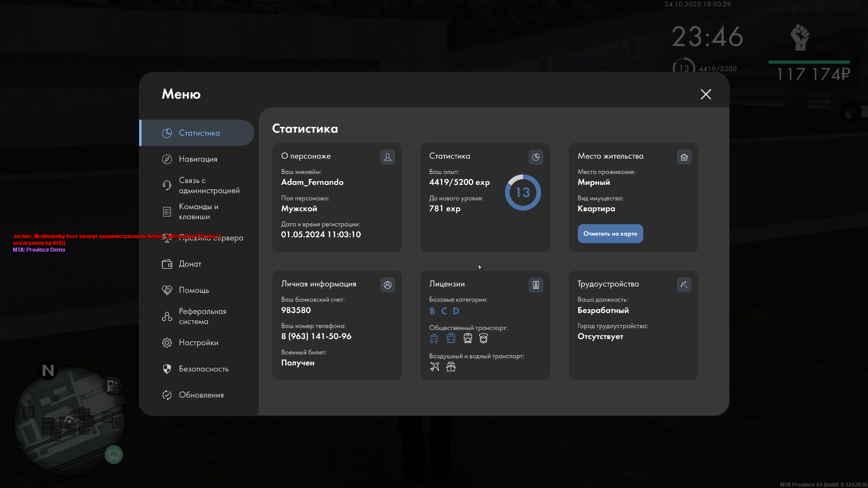Click the green bus icon near minimap
Image resolution: width=868 pixels, height=488 pixels.
click(113, 455)
